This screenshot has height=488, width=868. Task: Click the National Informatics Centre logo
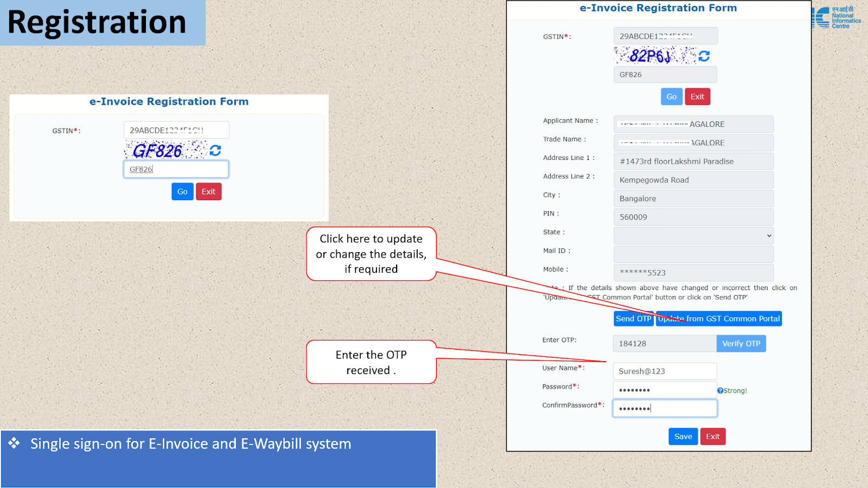coord(836,18)
